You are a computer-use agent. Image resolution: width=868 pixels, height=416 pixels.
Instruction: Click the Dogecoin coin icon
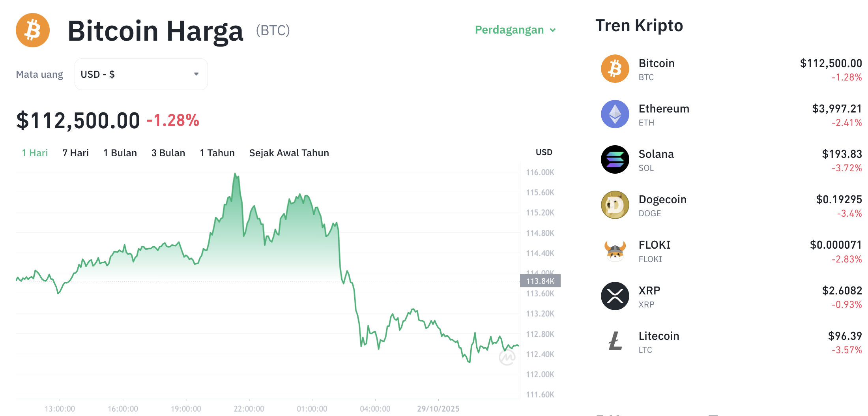click(615, 205)
